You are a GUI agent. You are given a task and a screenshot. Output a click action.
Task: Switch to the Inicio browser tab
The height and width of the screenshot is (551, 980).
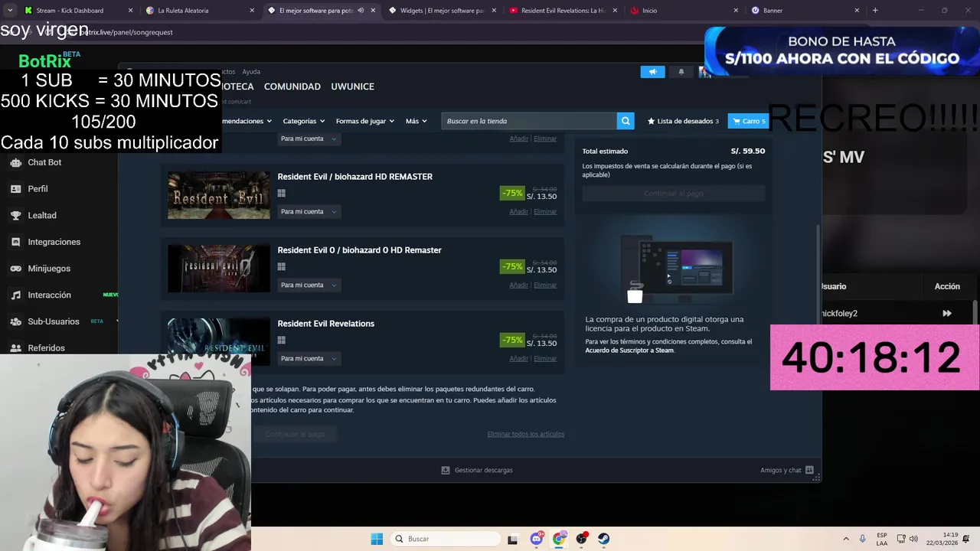click(x=684, y=11)
